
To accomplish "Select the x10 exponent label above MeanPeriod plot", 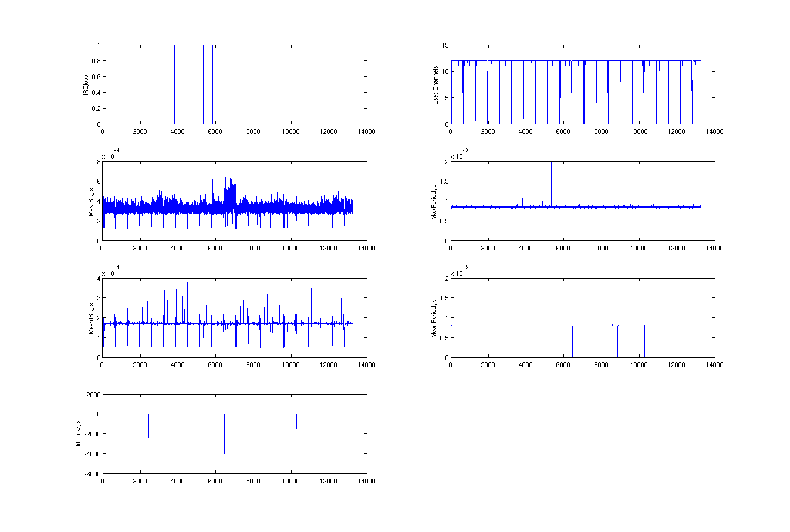I will [x=458, y=272].
